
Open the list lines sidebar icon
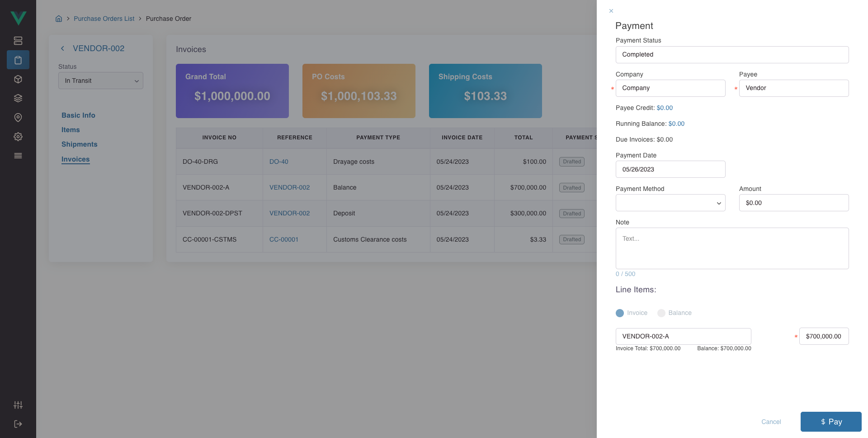click(18, 156)
